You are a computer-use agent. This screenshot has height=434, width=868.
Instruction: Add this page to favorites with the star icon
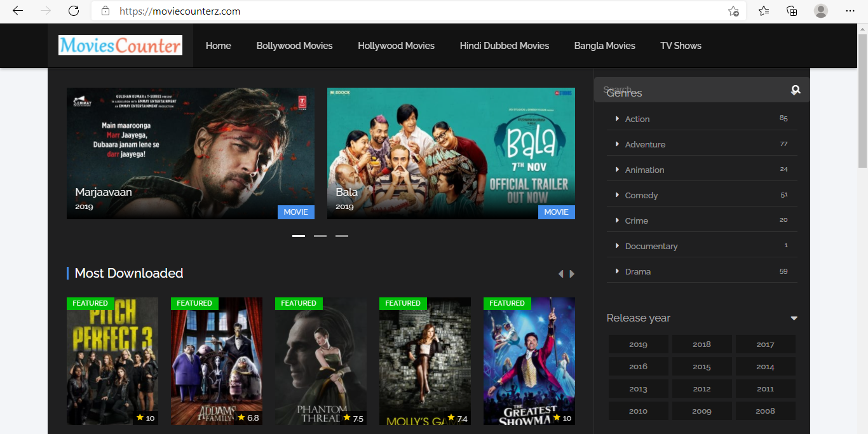pyautogui.click(x=733, y=11)
